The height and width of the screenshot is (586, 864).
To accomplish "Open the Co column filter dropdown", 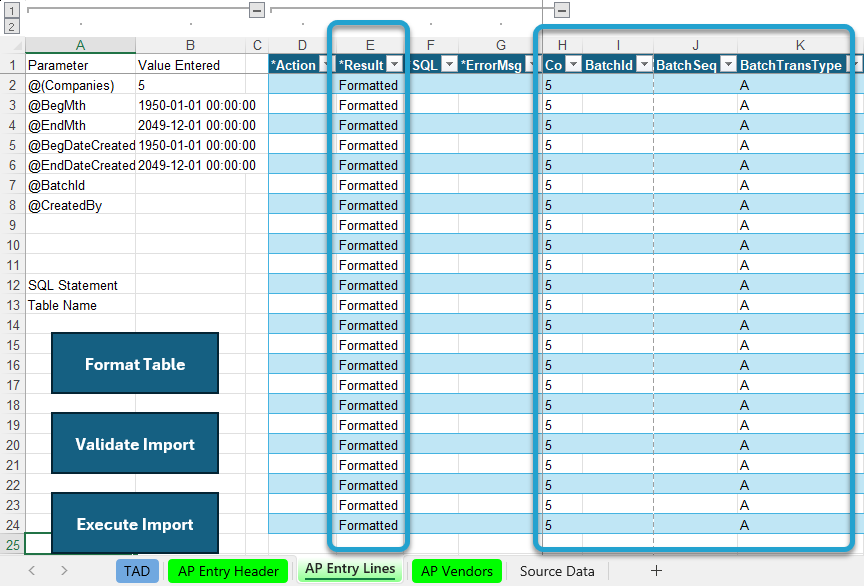I will coord(574,64).
